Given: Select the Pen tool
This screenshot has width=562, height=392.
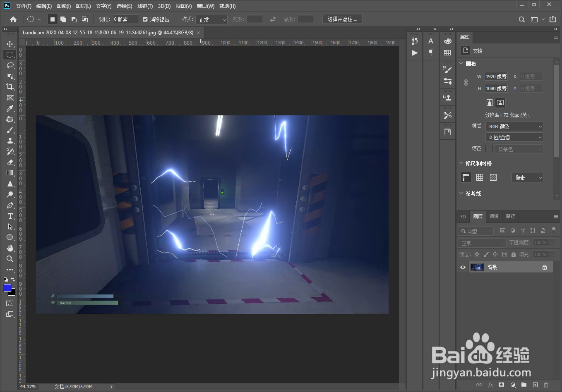Looking at the screenshot, I should 10,205.
